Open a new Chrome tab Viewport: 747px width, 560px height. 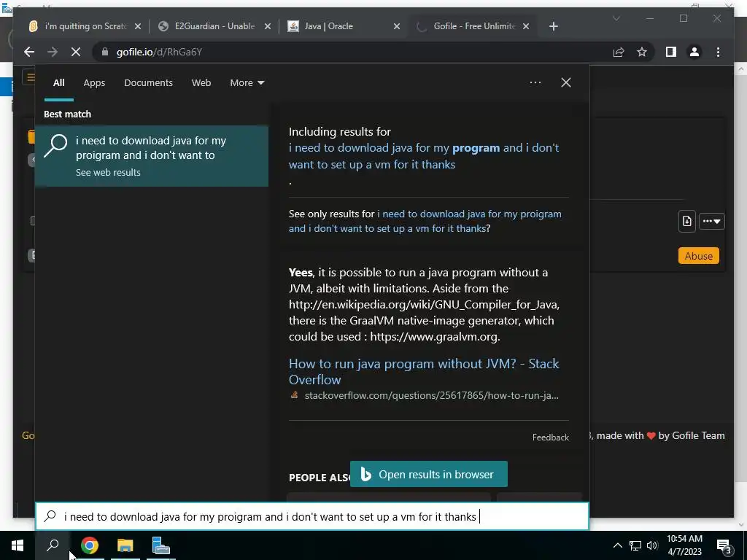pos(553,26)
